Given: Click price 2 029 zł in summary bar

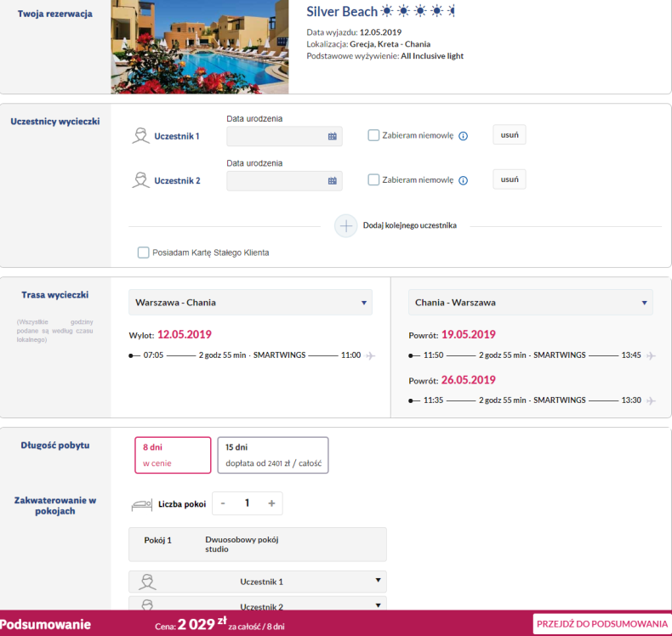Looking at the screenshot, I should point(202,624).
